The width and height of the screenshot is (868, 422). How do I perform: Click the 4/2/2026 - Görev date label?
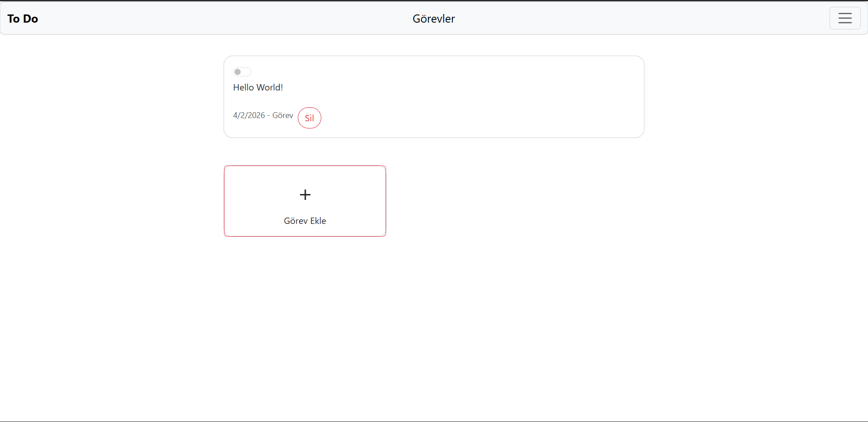(x=263, y=115)
